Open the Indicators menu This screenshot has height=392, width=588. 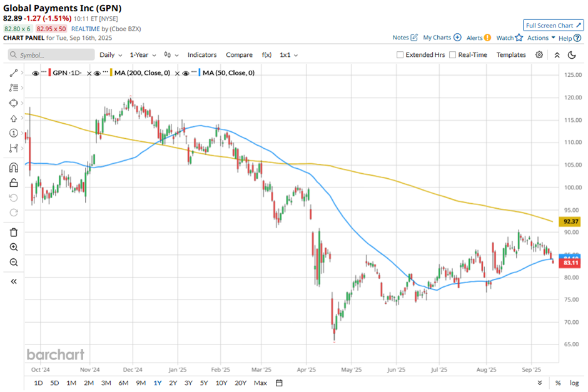pos(202,55)
